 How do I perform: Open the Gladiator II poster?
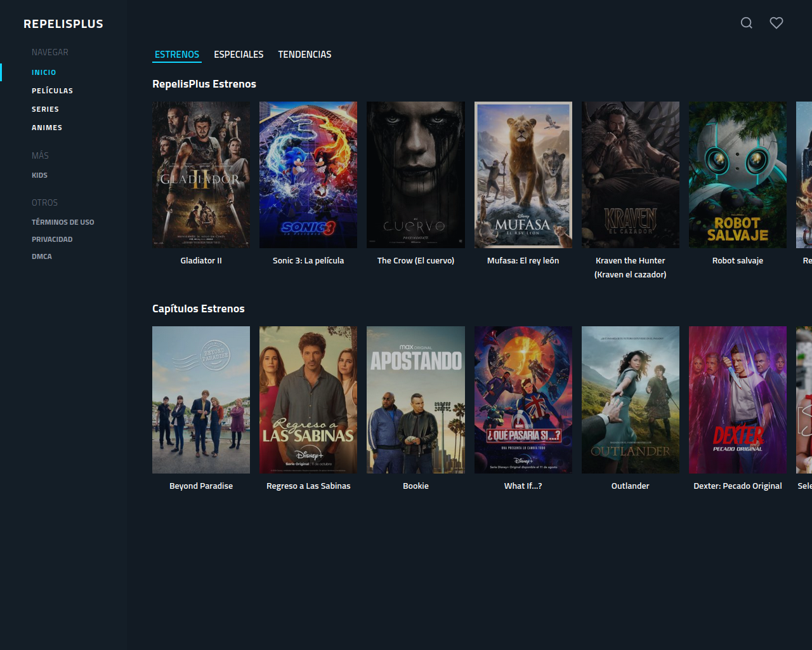tap(201, 175)
